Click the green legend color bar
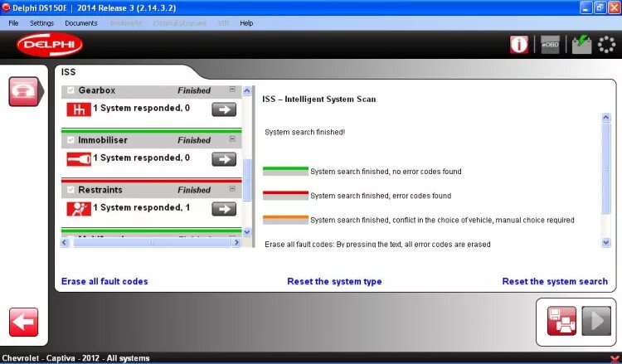This screenshot has height=364, width=622. tap(285, 171)
